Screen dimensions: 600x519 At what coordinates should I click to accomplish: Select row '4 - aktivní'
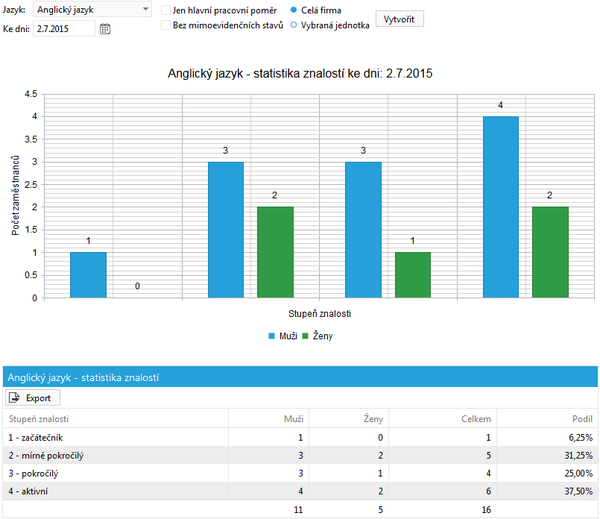coord(300,491)
